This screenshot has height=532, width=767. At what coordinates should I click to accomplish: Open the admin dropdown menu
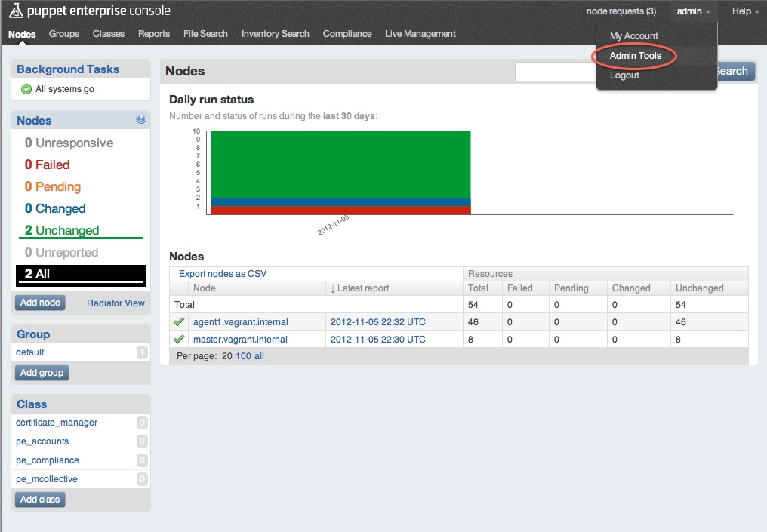click(x=693, y=11)
